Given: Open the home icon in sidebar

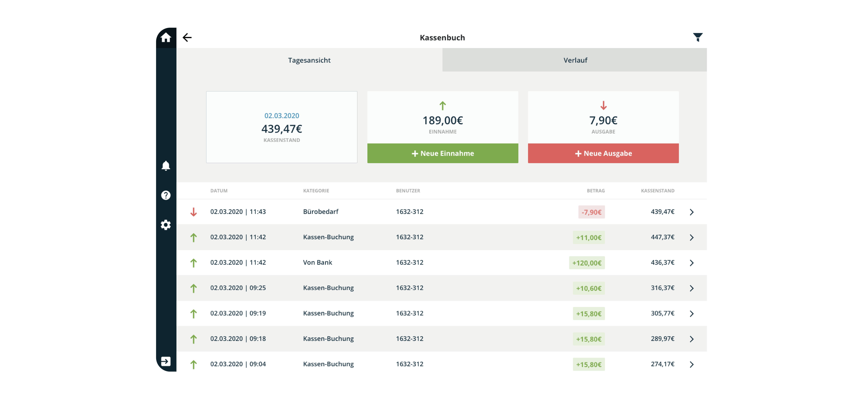Looking at the screenshot, I should click(165, 37).
